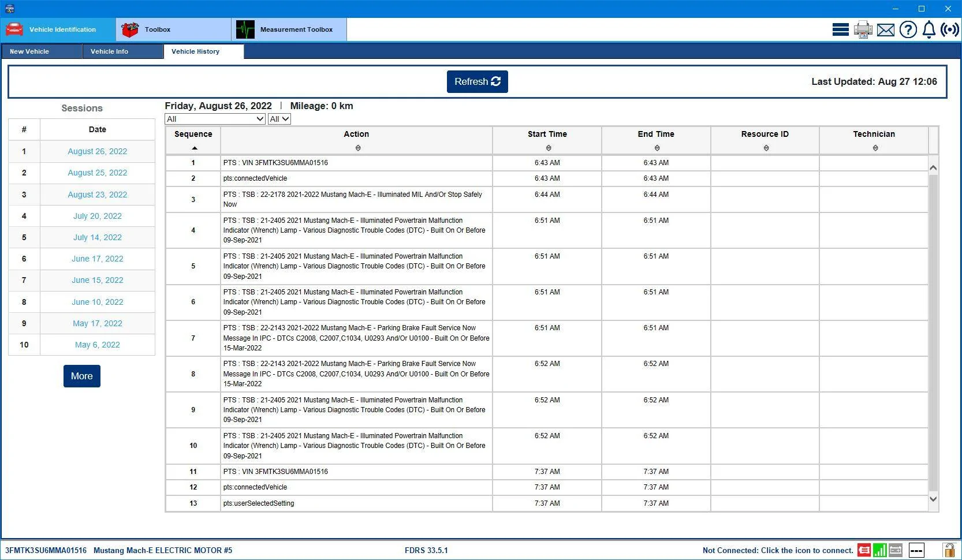Screen dimensions: 962x560
Task: Open the narrow All filter dropdown
Action: (279, 119)
